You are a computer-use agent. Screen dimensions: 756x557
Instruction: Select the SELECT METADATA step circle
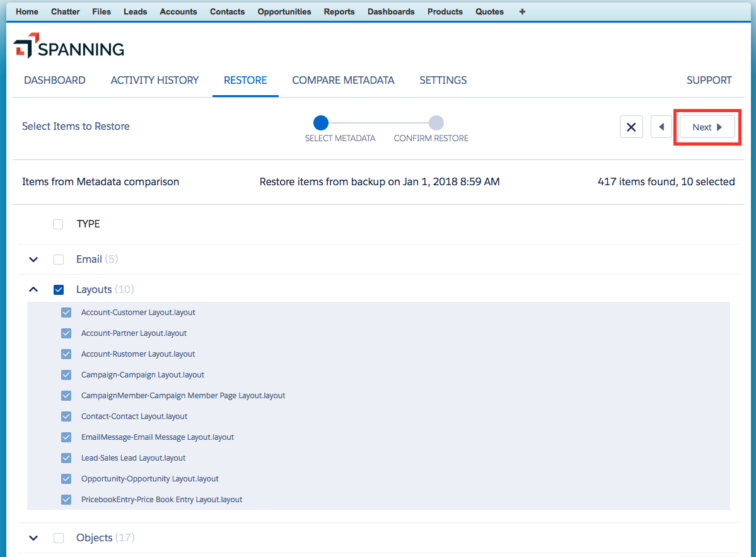tap(321, 123)
